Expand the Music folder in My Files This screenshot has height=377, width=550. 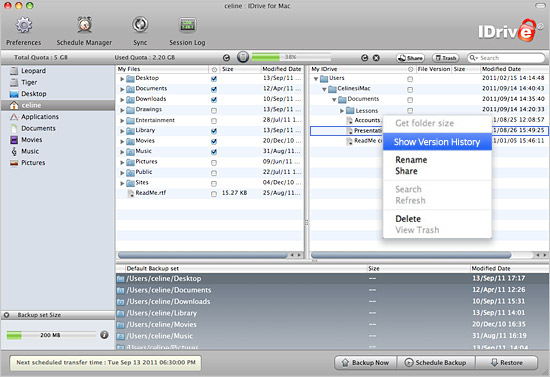pos(122,152)
